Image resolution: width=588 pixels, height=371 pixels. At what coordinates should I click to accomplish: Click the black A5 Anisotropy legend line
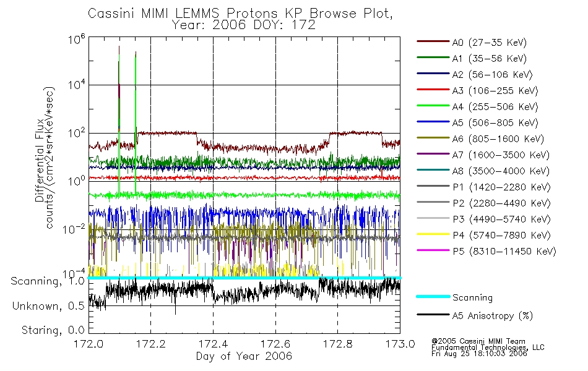pos(433,314)
